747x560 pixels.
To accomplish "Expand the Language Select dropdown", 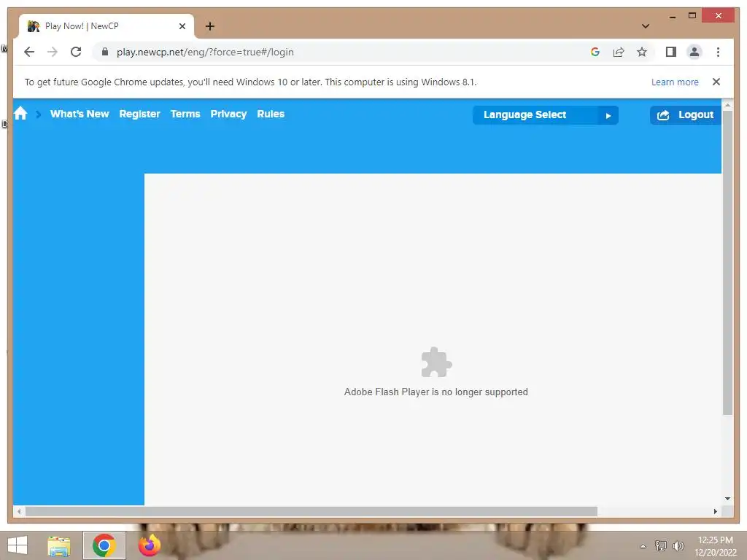I will (x=546, y=115).
